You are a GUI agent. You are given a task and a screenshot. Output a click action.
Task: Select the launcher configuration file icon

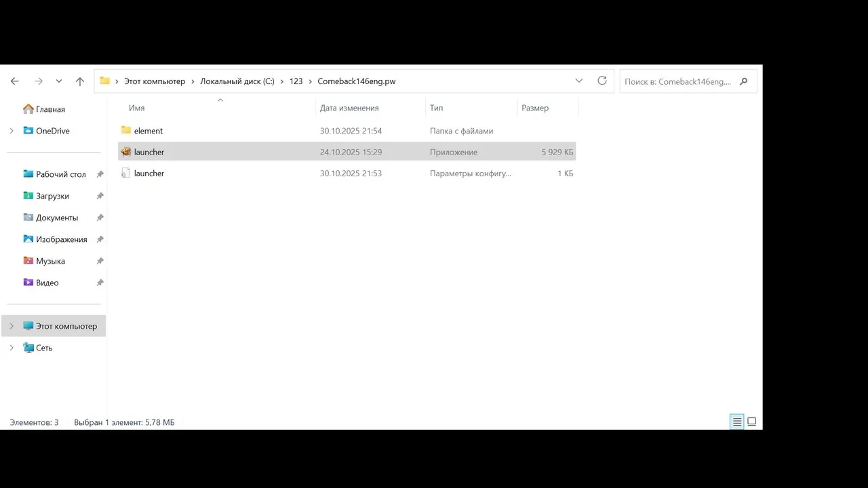[125, 174]
